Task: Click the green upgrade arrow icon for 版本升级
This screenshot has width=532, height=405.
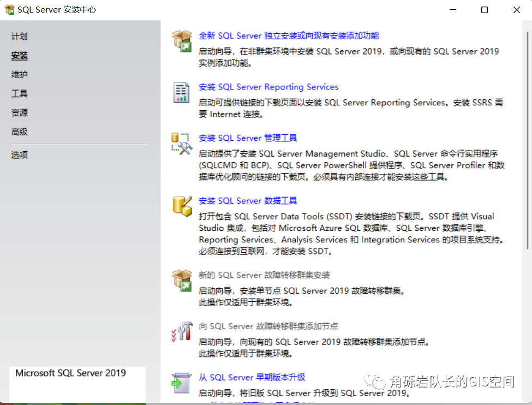Action: 181,381
